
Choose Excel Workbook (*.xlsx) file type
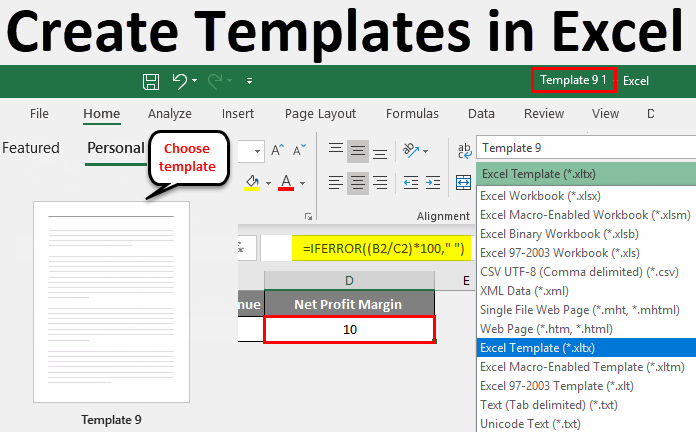tap(587, 196)
